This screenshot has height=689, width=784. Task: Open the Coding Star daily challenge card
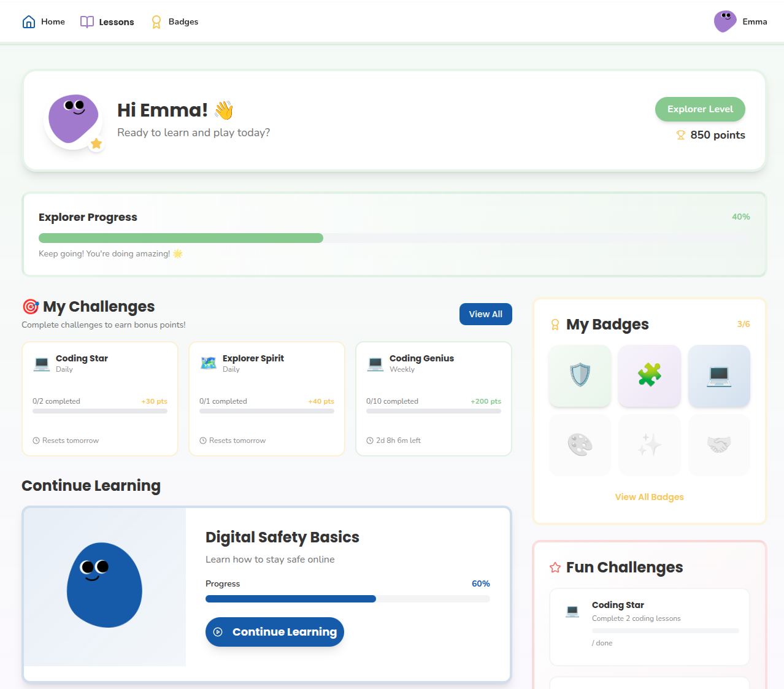(100, 399)
